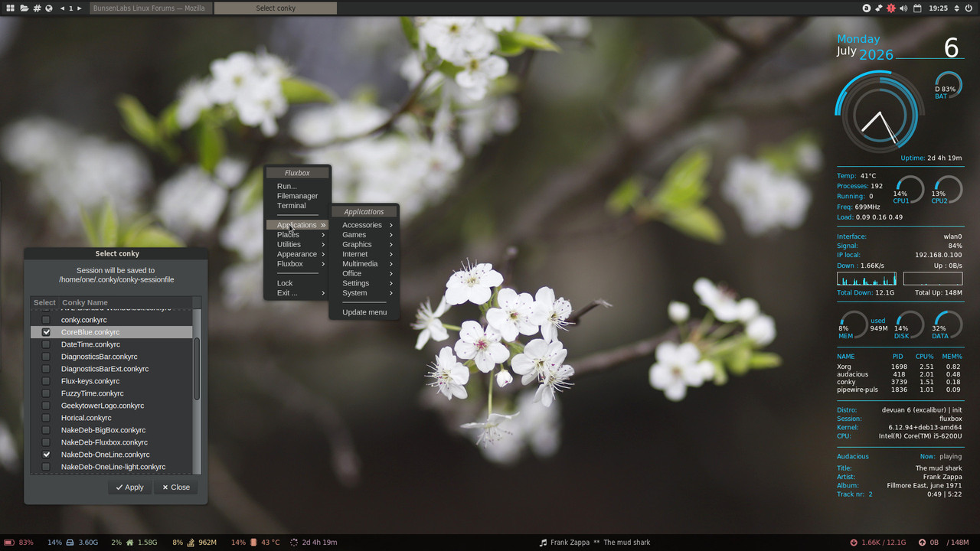This screenshot has width=980, height=551.
Task: Click red battery icon in bottom bar
Action: [10, 543]
